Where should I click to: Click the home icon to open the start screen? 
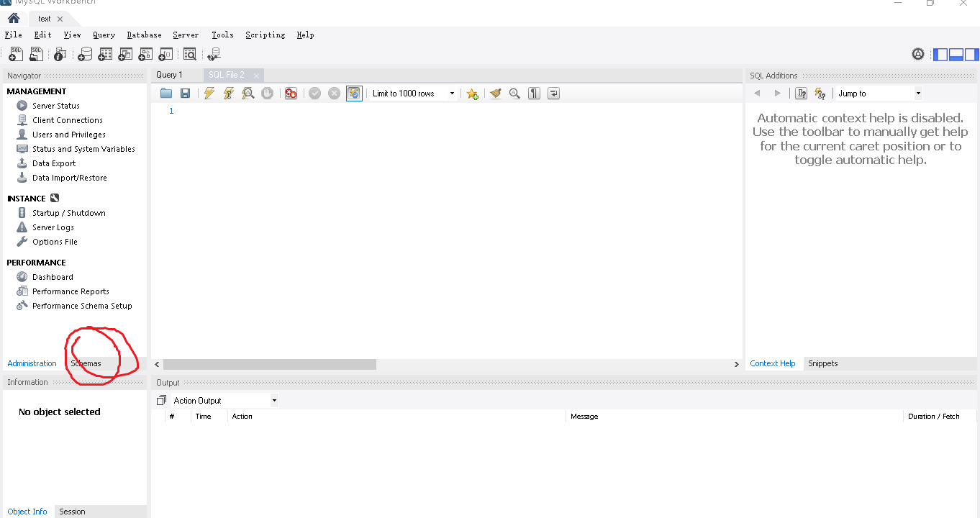pyautogui.click(x=14, y=19)
